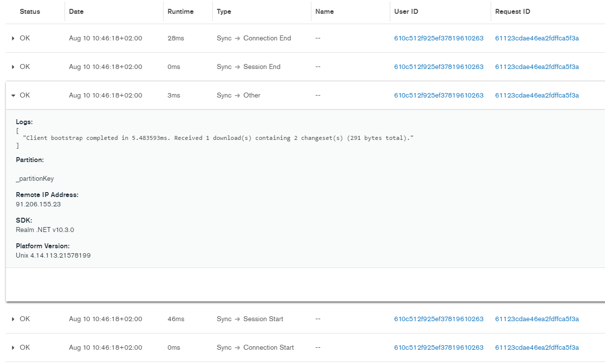This screenshot has width=605, height=364.
Task: Open User ID link in Session End row
Action: tap(438, 67)
